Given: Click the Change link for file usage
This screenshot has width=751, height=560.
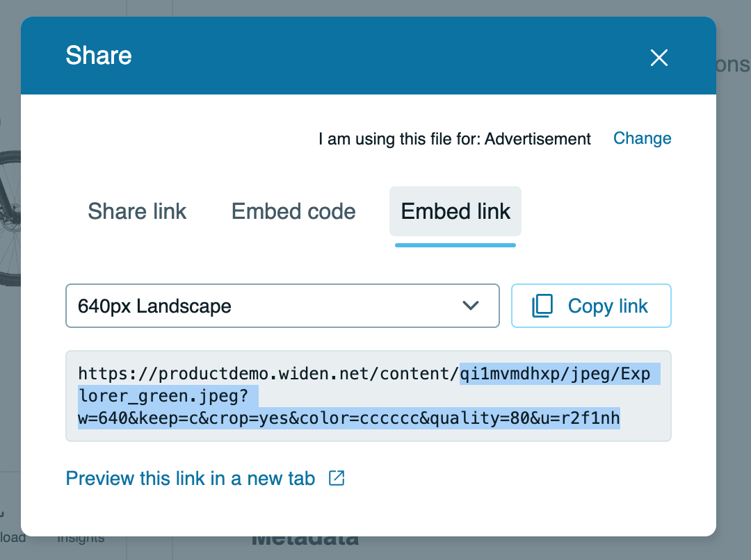Looking at the screenshot, I should coord(643,138).
